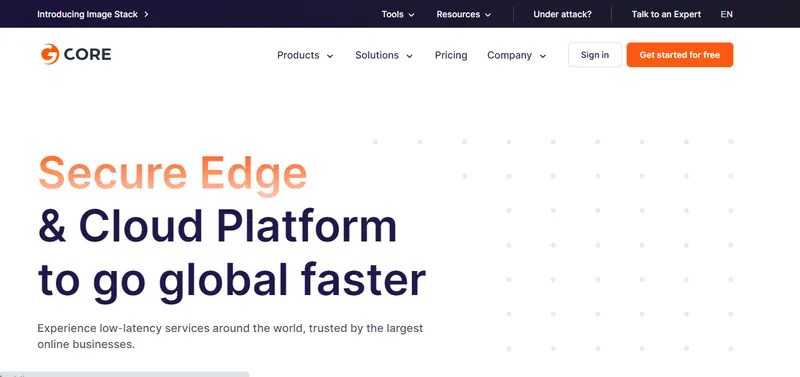
Task: Open the Tools menu
Action: point(398,14)
